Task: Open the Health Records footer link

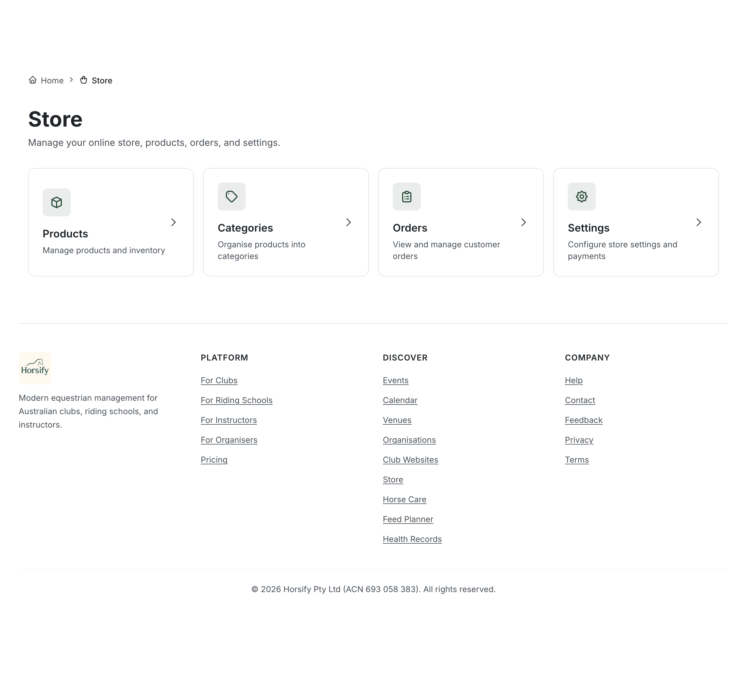Action: click(x=412, y=539)
